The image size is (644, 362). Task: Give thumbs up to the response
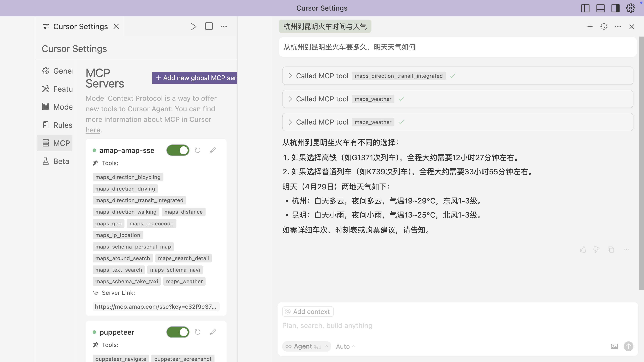[583, 250]
